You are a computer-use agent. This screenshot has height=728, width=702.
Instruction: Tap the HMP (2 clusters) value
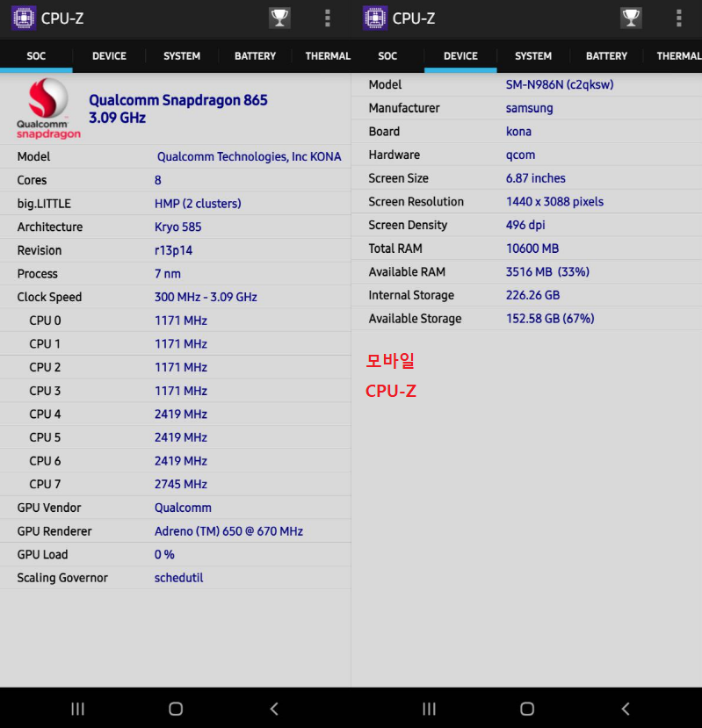tap(198, 204)
